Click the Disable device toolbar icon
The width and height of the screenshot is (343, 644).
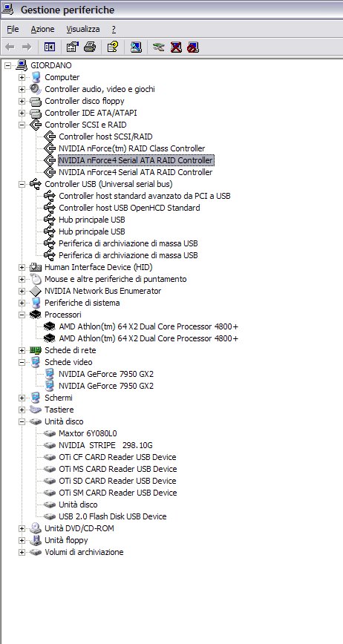pos(192,47)
